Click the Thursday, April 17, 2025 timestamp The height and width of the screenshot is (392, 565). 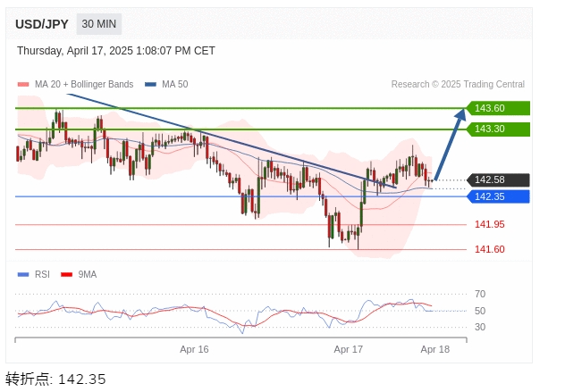pyautogui.click(x=116, y=51)
